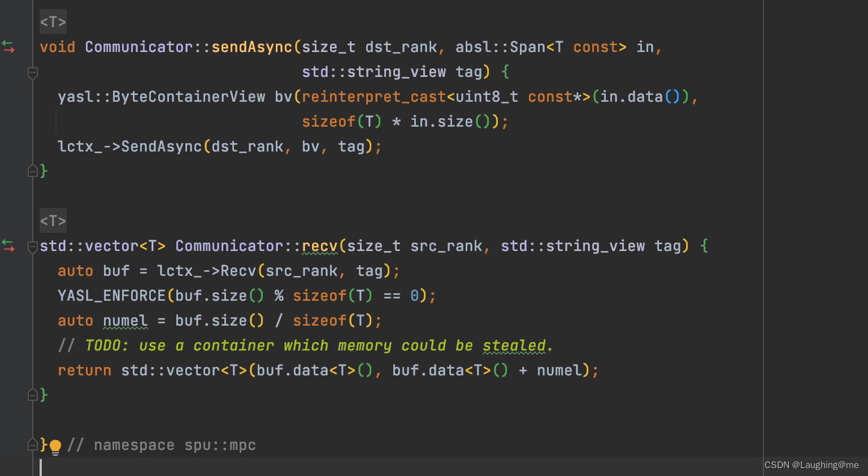This screenshot has height=476, width=868.
Task: Click the gutter arrows icon beside recv
Action: [8, 246]
